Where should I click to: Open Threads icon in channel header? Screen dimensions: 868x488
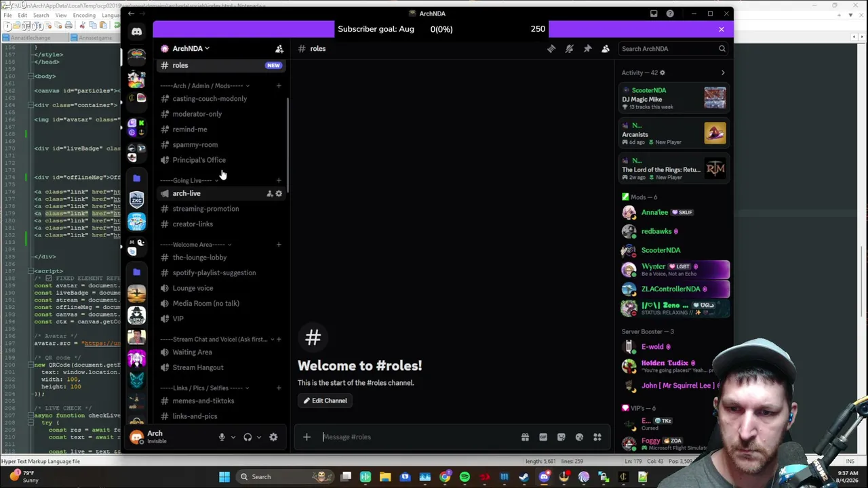pyautogui.click(x=551, y=49)
